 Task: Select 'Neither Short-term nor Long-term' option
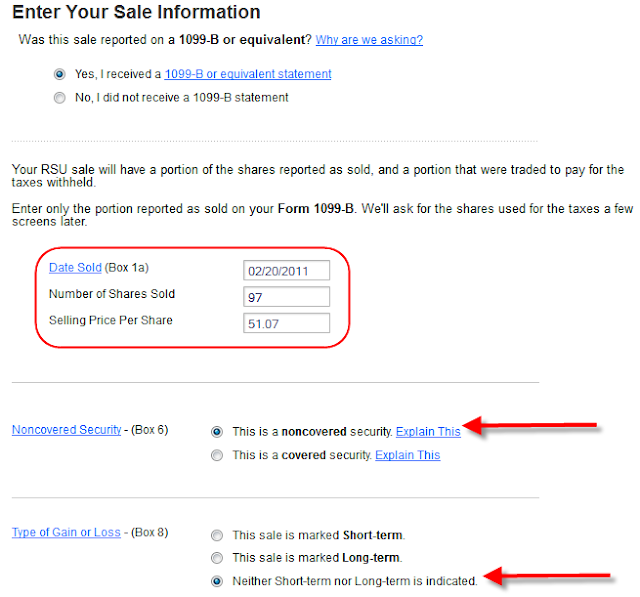pyautogui.click(x=217, y=581)
